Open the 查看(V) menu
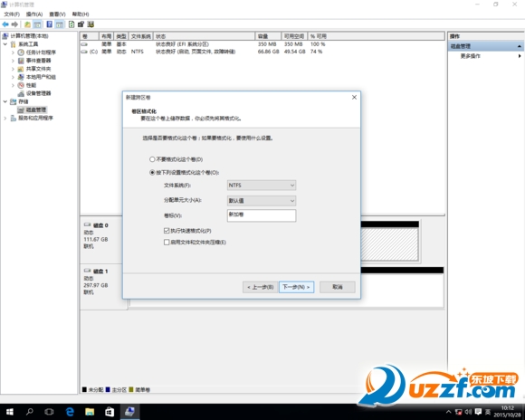The height and width of the screenshot is (420, 525). (x=57, y=14)
